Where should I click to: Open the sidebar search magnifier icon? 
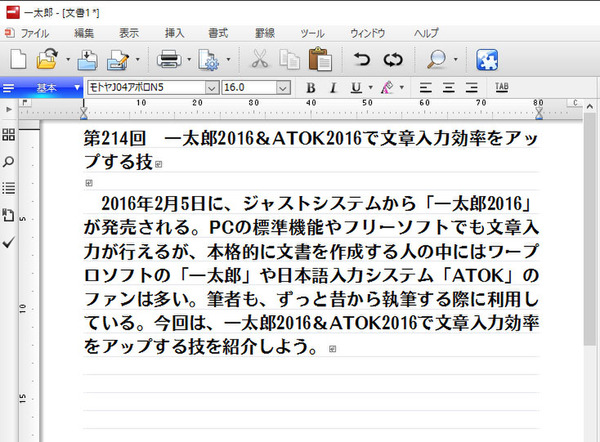click(x=8, y=161)
